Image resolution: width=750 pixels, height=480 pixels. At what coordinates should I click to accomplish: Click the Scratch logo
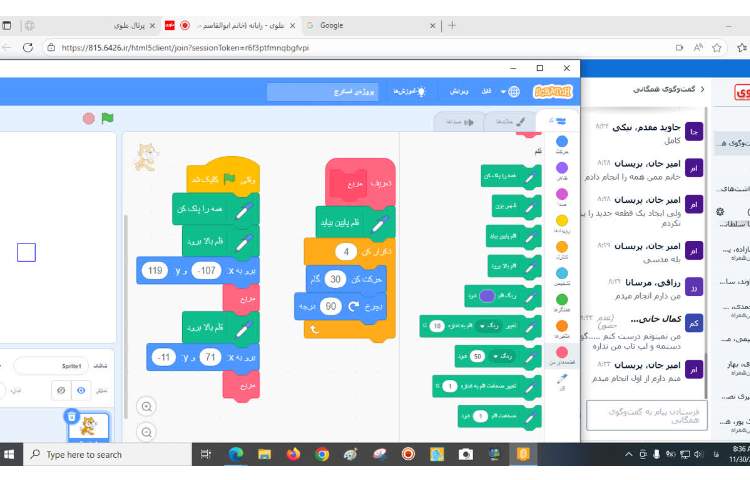tap(553, 91)
